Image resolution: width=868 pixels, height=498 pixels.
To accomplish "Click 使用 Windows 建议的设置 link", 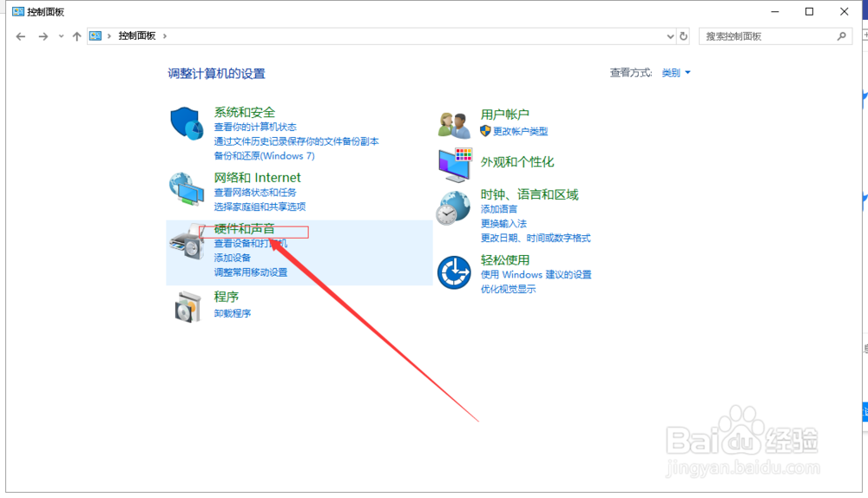I will 536,274.
